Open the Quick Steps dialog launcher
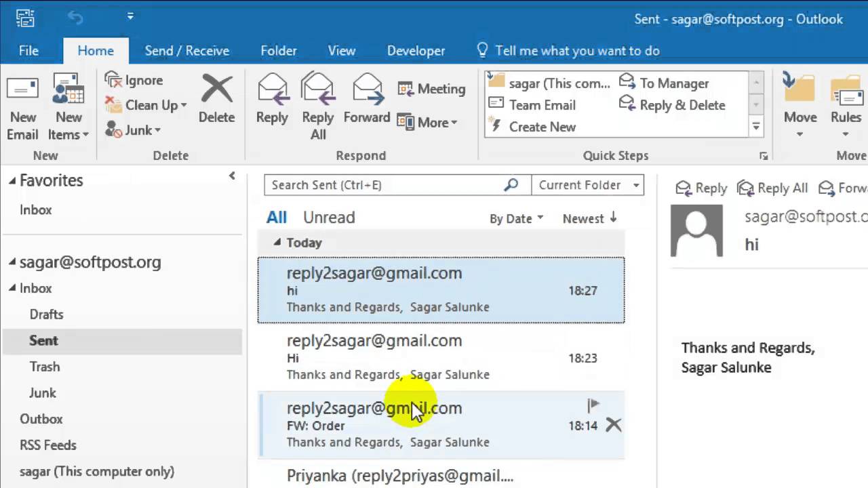This screenshot has width=868, height=488. point(764,156)
